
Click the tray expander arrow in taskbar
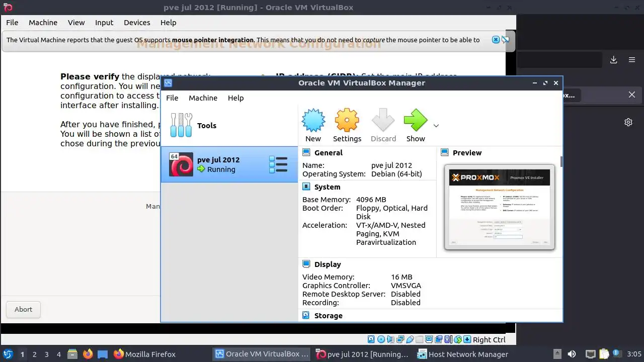557,354
